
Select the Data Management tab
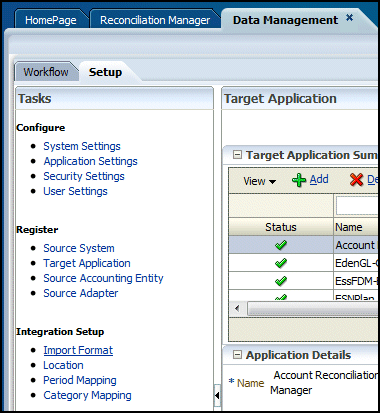285,20
